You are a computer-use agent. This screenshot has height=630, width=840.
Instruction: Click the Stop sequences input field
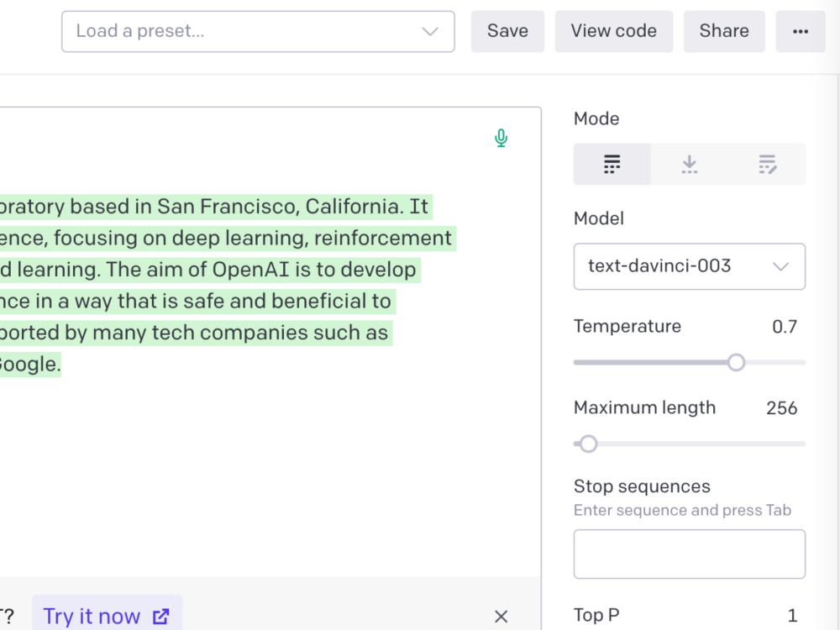(x=690, y=554)
